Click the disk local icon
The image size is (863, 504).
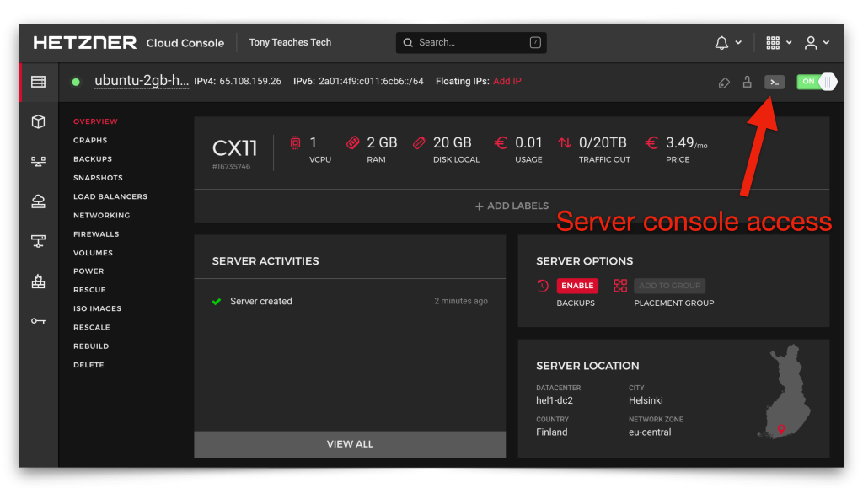click(419, 143)
